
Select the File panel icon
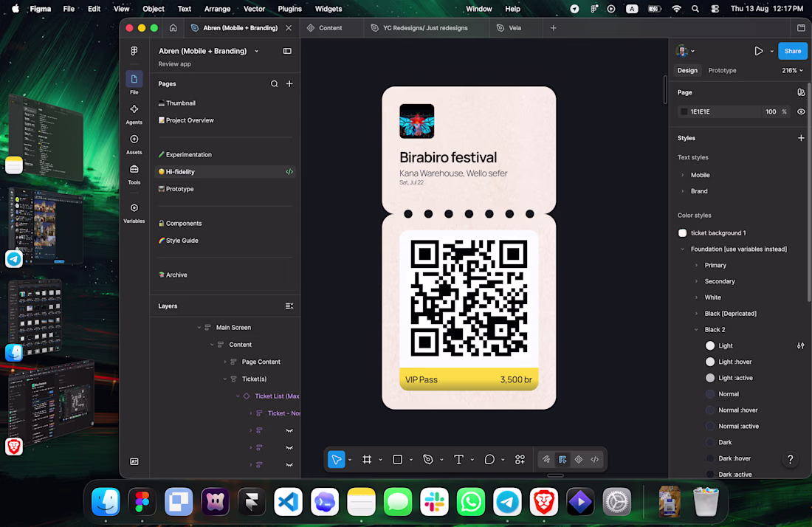click(134, 79)
